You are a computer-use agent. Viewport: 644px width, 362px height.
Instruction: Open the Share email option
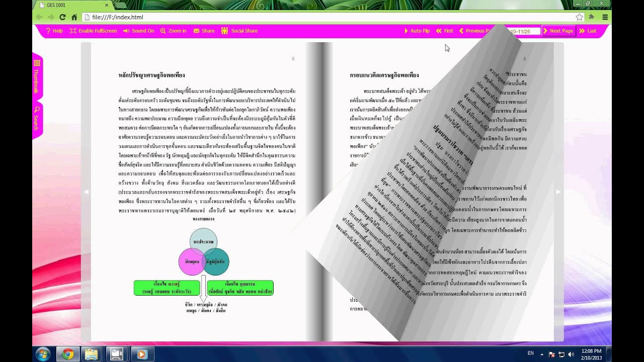pos(204,31)
